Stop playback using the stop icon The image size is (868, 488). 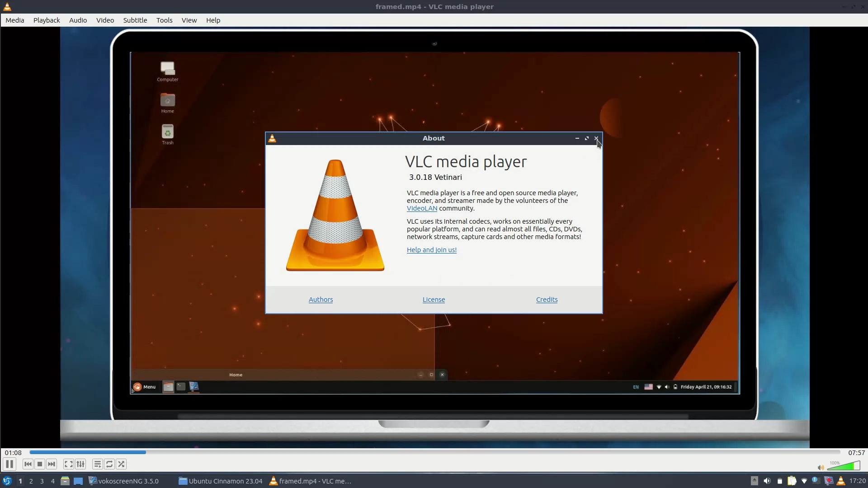(x=40, y=464)
